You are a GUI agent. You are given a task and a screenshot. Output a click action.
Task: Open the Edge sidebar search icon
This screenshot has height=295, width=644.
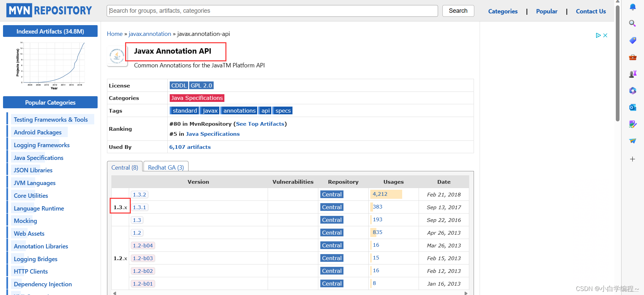633,23
